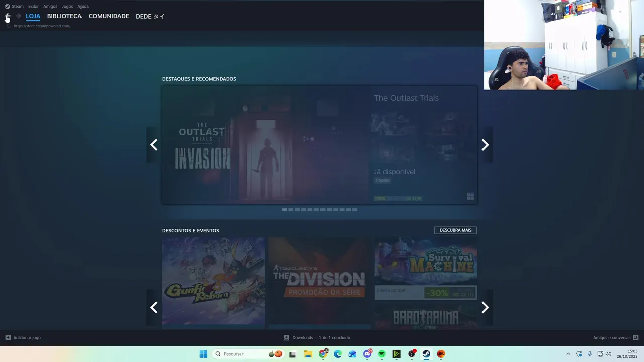644x362 pixels.
Task: Click the store.steampowered.com URL
Action: [x=42, y=26]
